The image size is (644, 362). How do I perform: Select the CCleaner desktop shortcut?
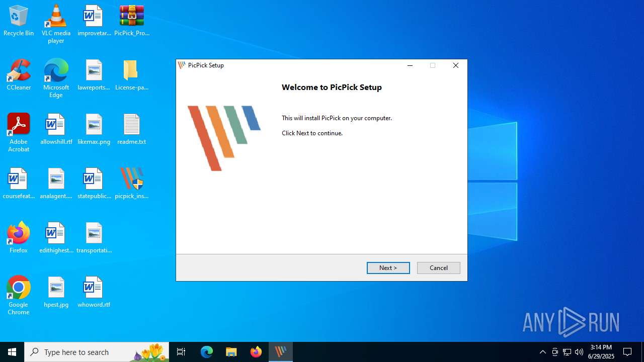(19, 75)
